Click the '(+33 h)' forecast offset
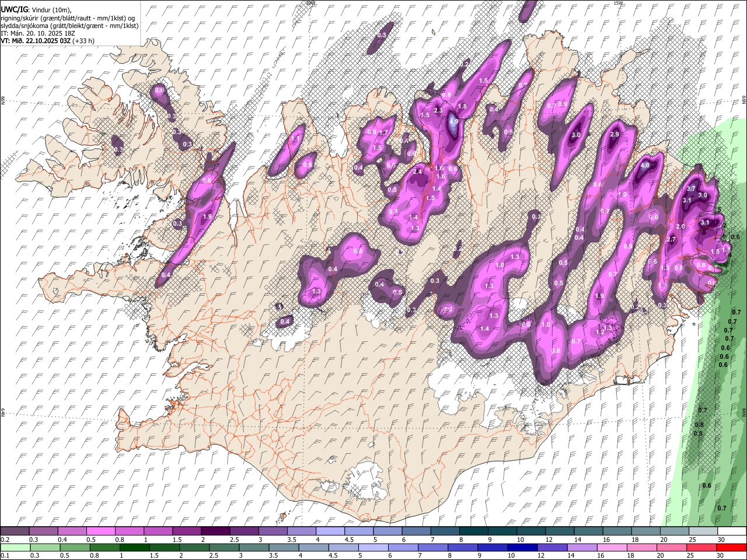Screen dimensions: 747x560 point(83,41)
